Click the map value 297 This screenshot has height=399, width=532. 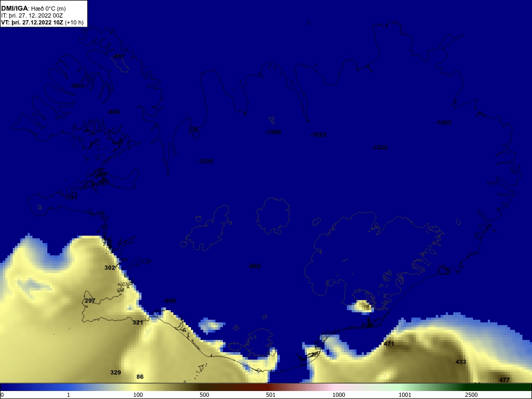pos(90,301)
